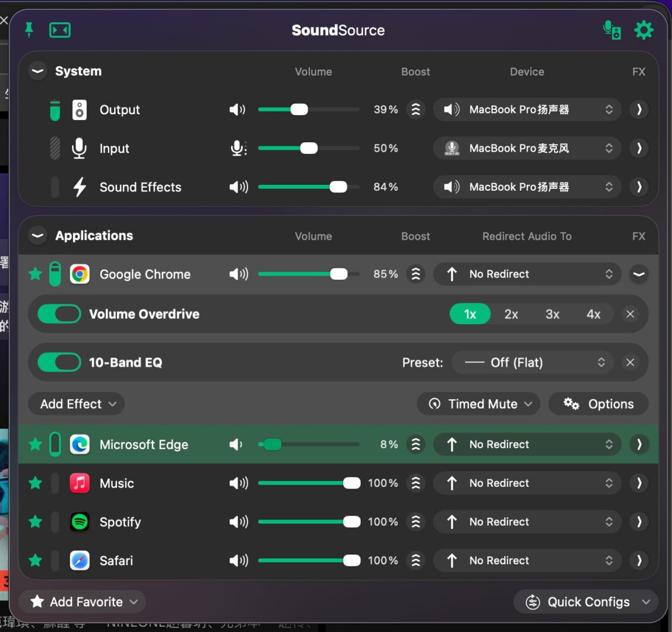Open the EQ Preset dropdown
The width and height of the screenshot is (672, 632).
point(533,363)
